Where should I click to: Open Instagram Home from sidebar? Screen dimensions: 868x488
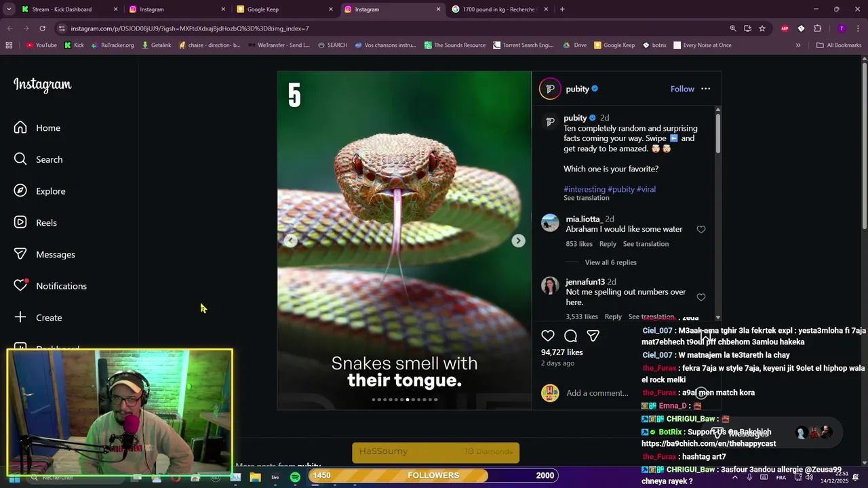point(37,128)
